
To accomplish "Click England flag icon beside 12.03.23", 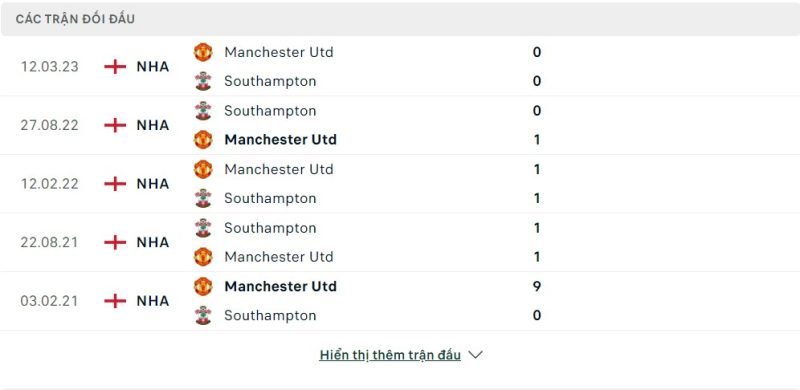I will pyautogui.click(x=115, y=67).
